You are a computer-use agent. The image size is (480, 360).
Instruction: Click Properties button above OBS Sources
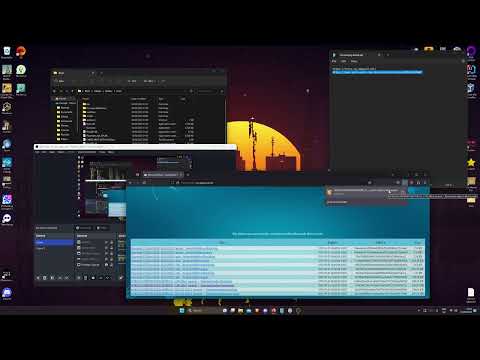[84, 228]
